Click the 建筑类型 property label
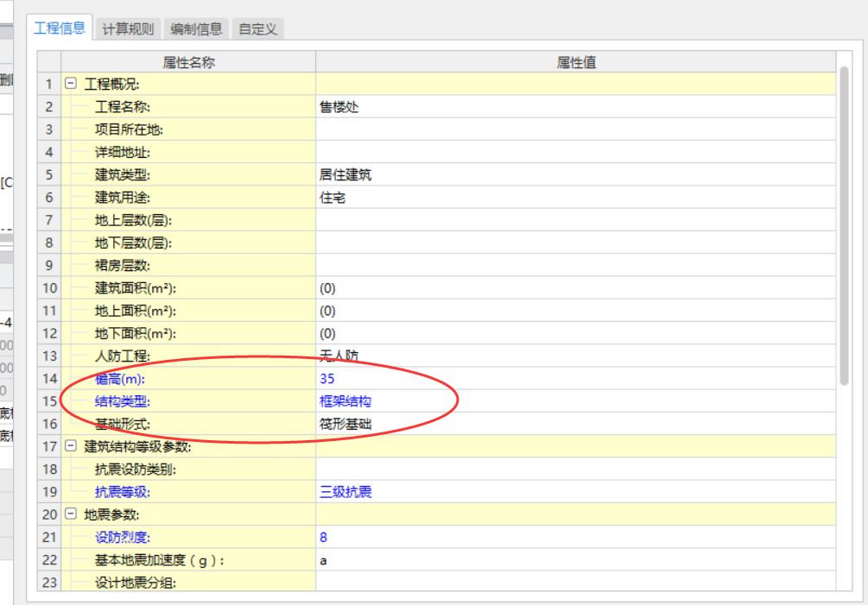The image size is (868, 605). [x=123, y=174]
